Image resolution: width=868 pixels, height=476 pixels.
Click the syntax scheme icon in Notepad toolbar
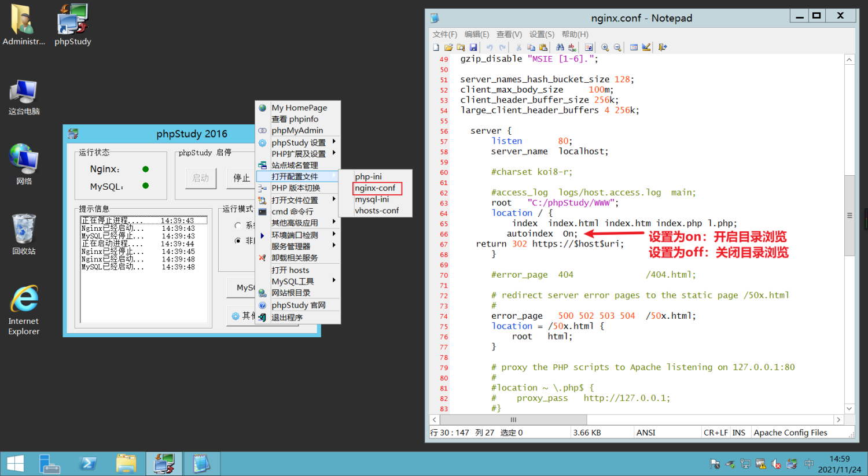[x=634, y=47]
